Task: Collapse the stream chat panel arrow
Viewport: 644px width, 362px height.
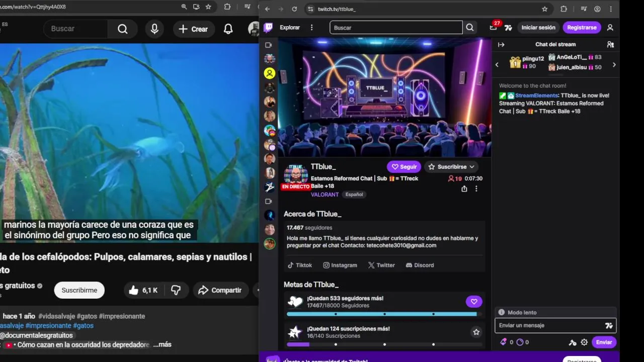Action: tap(501, 45)
